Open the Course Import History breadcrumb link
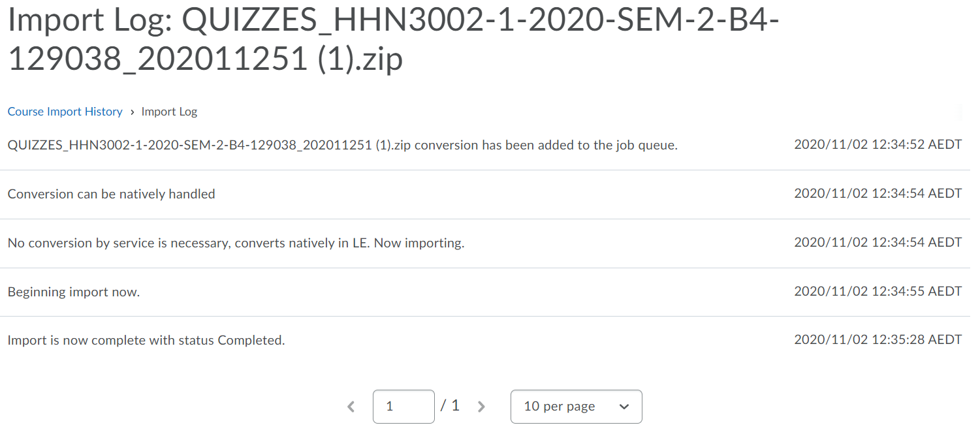 (x=65, y=112)
